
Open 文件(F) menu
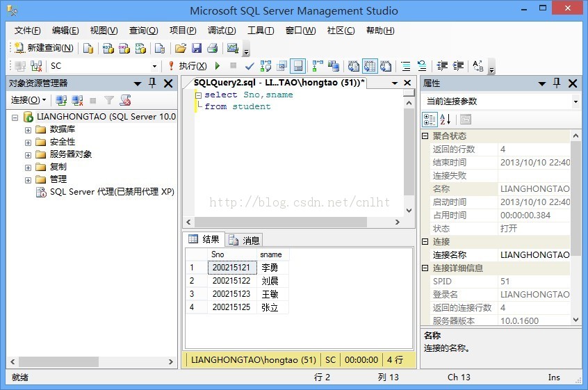coord(27,31)
